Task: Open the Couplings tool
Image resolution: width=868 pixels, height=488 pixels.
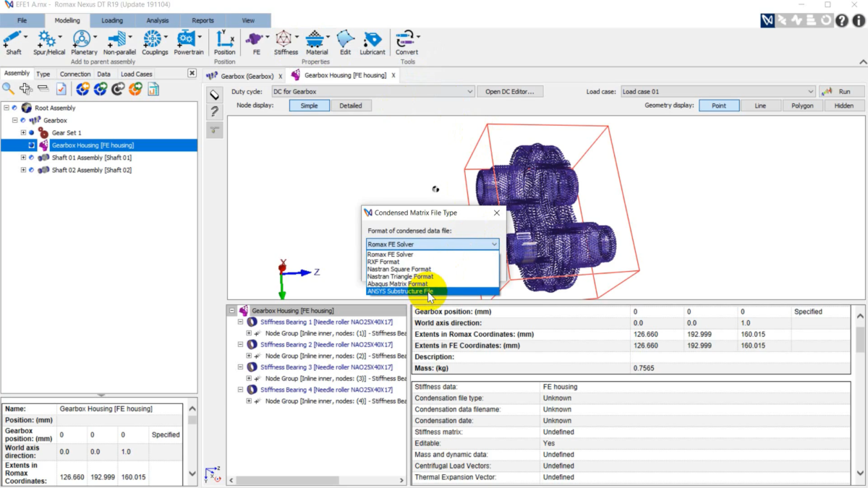Action: (154, 43)
